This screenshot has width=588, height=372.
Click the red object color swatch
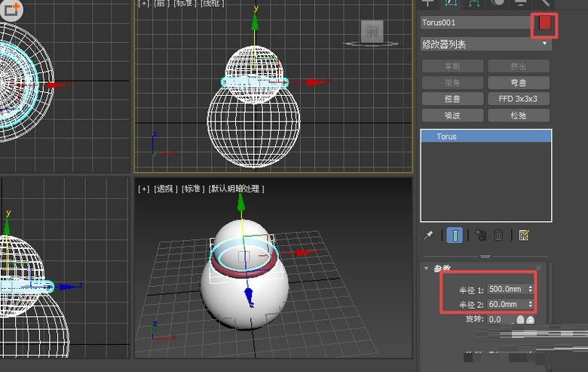pos(544,23)
